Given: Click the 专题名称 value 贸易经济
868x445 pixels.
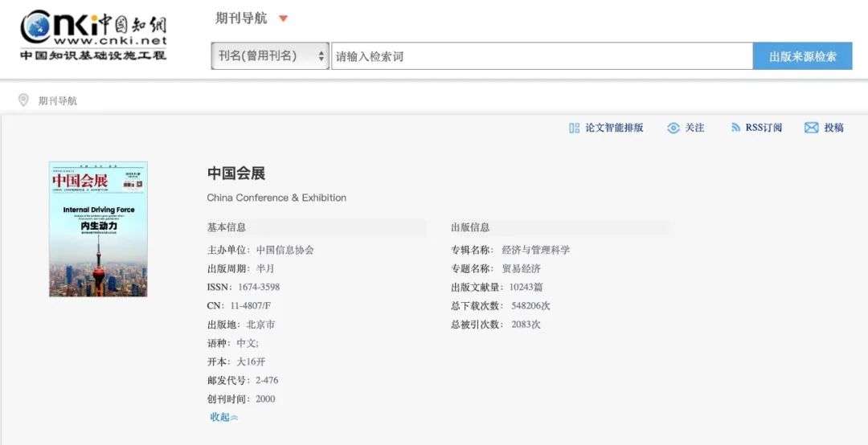Looking at the screenshot, I should pyautogui.click(x=522, y=269).
